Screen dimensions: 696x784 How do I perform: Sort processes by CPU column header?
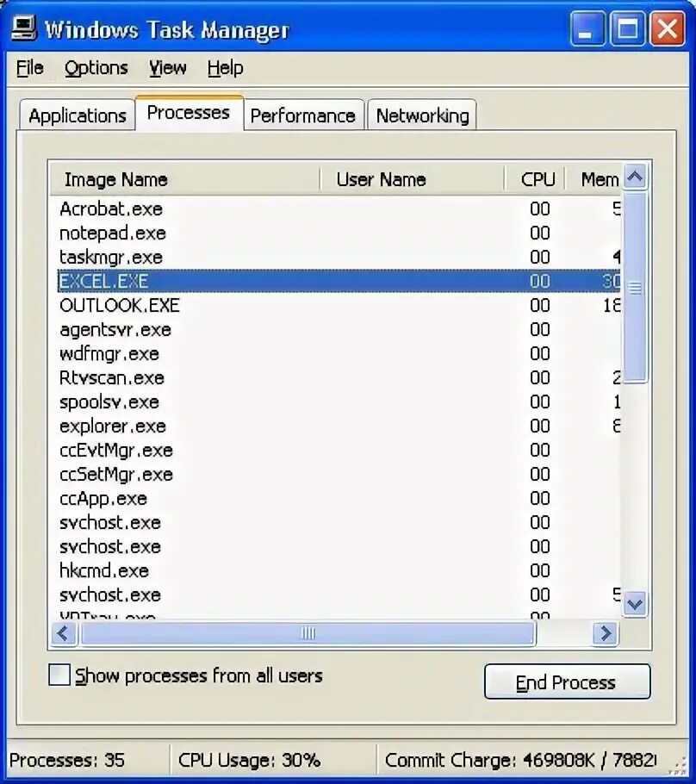pyautogui.click(x=535, y=179)
